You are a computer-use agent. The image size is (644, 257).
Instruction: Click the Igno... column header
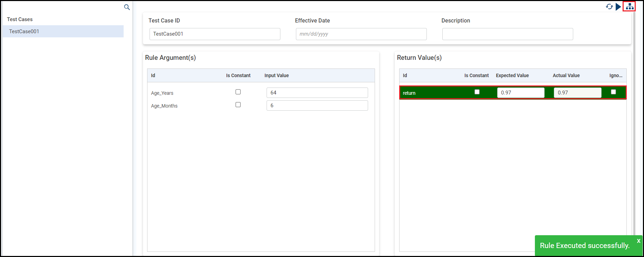[x=616, y=75]
